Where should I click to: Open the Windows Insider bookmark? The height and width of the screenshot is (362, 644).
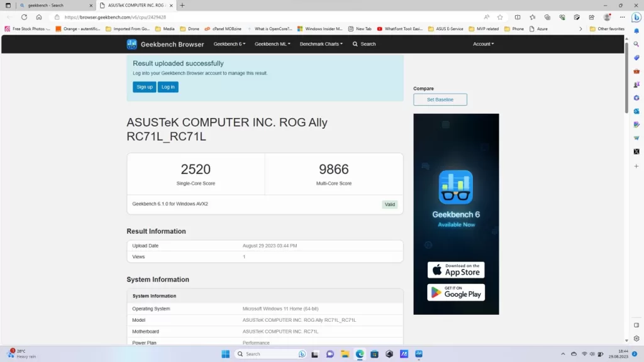point(319,29)
